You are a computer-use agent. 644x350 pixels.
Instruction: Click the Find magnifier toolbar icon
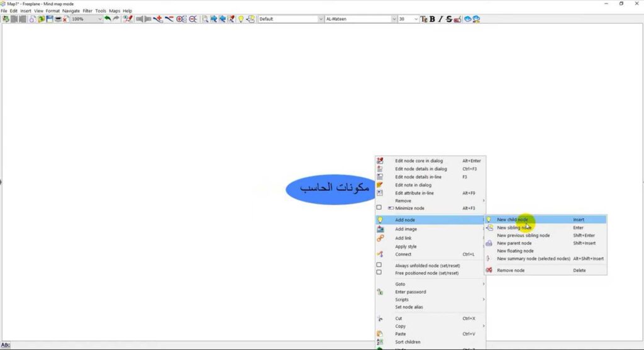(x=205, y=19)
